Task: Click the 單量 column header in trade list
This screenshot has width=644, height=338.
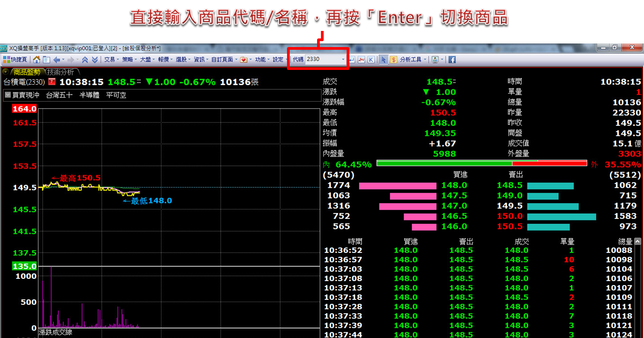Action: pyautogui.click(x=567, y=242)
